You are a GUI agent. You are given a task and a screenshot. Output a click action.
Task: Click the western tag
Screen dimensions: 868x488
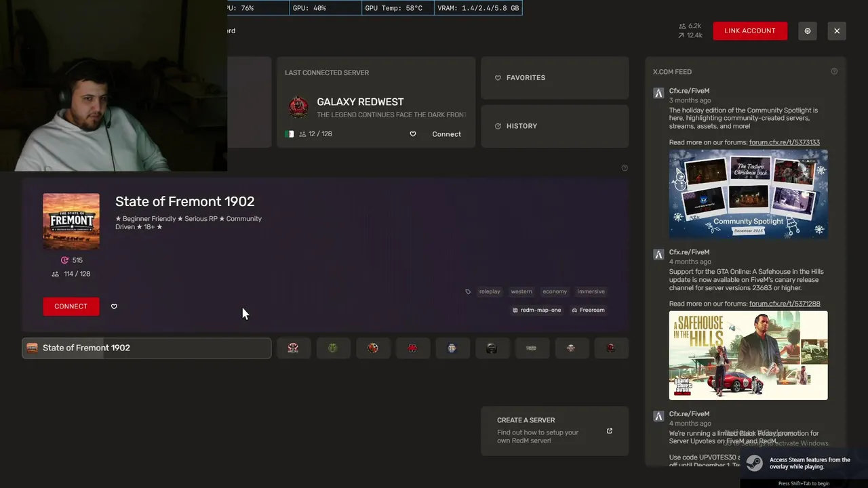pos(521,291)
